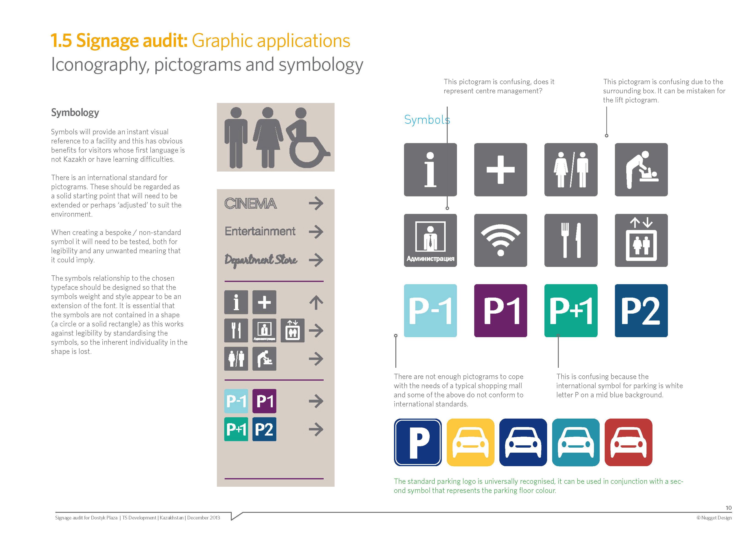Click the 'Symbols will provide an instant visual' paragraph
The height and width of the screenshot is (535, 756).
click(118, 145)
